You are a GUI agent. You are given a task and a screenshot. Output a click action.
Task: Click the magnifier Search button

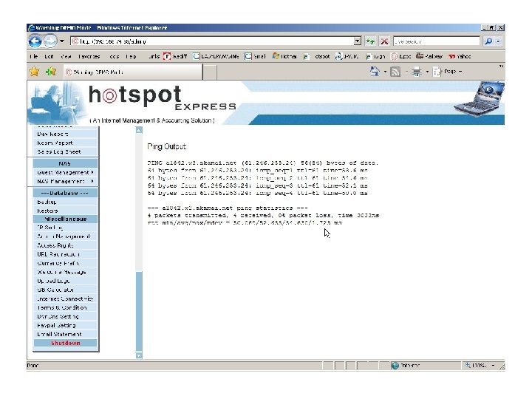(x=488, y=41)
